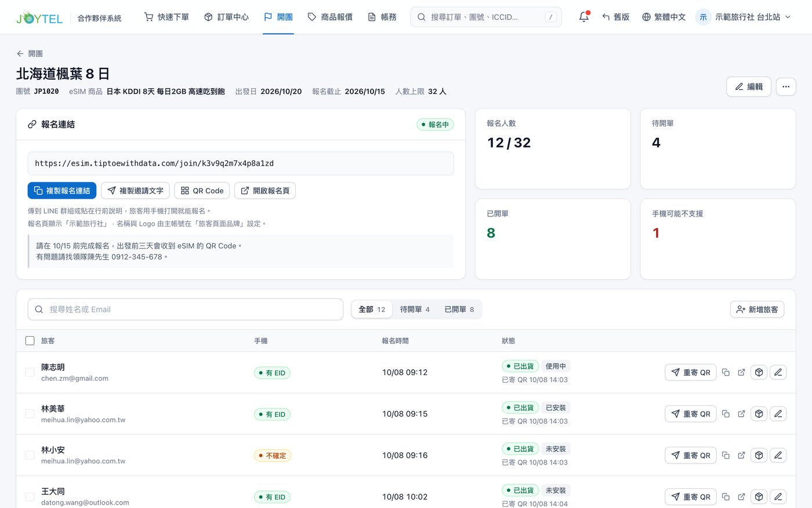Click package icon in 陳志明 row
The width and height of the screenshot is (812, 508).
coord(759,373)
